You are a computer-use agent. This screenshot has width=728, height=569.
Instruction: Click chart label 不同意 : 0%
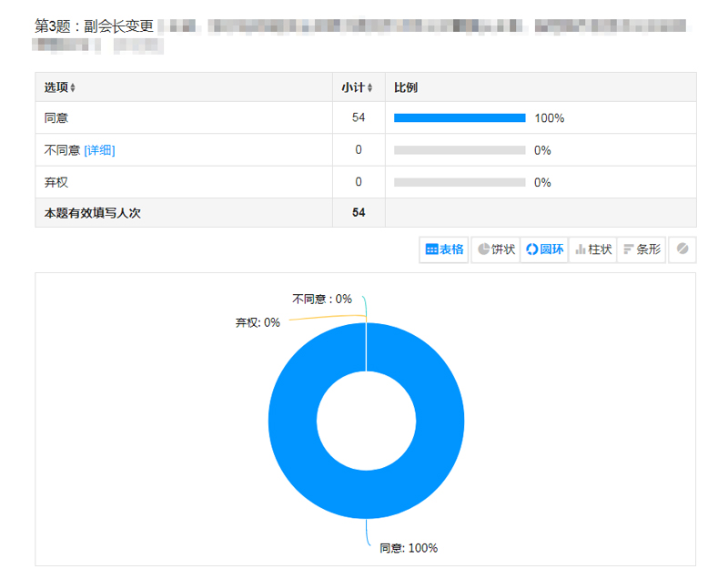coord(322,299)
